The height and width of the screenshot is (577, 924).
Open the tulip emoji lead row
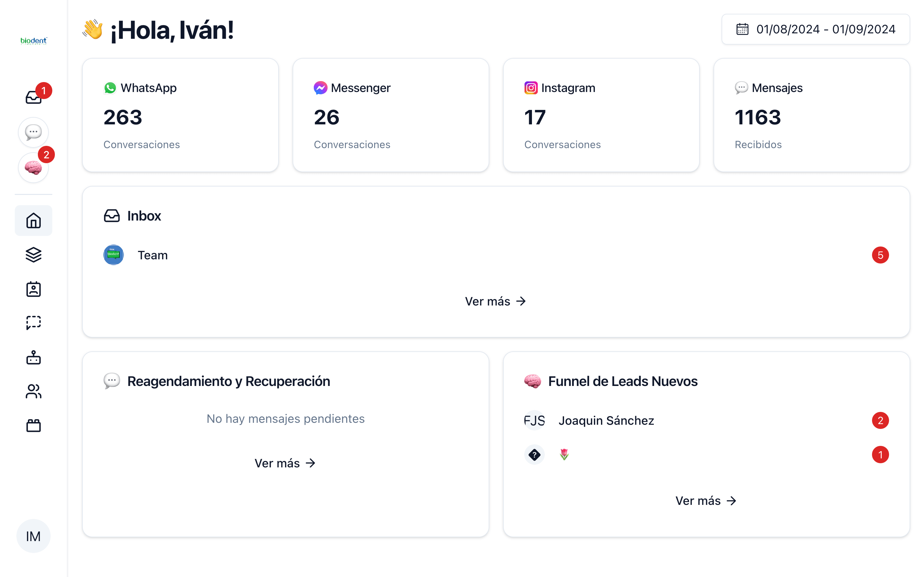coord(564,455)
